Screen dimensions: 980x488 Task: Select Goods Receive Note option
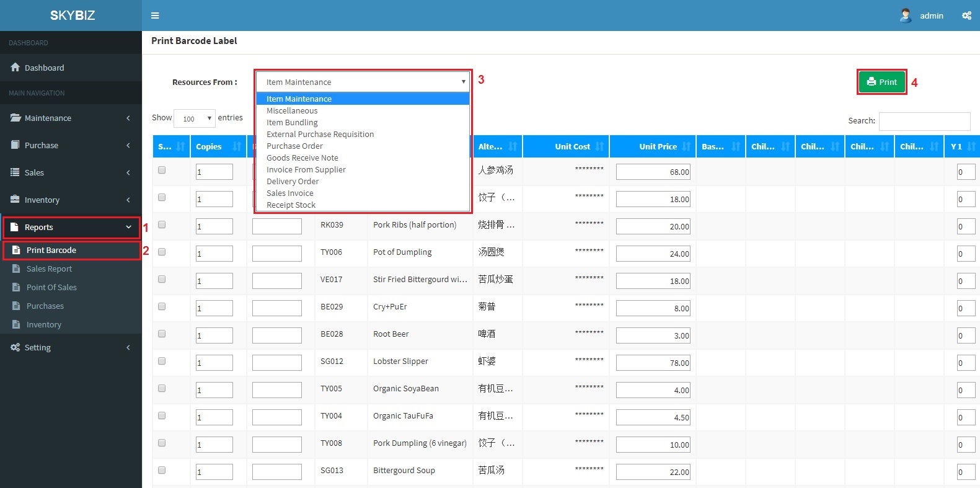click(x=302, y=158)
